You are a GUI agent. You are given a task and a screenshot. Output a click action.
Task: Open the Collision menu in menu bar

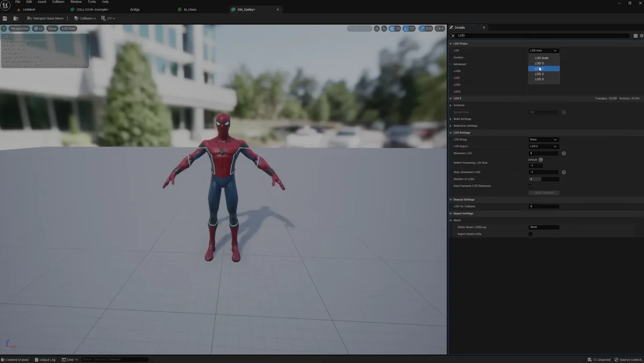pyautogui.click(x=58, y=2)
